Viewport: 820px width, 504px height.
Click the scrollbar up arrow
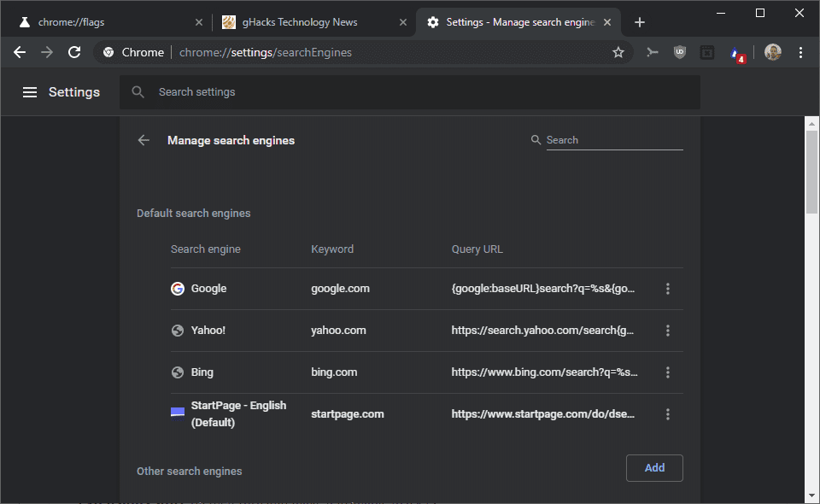811,124
